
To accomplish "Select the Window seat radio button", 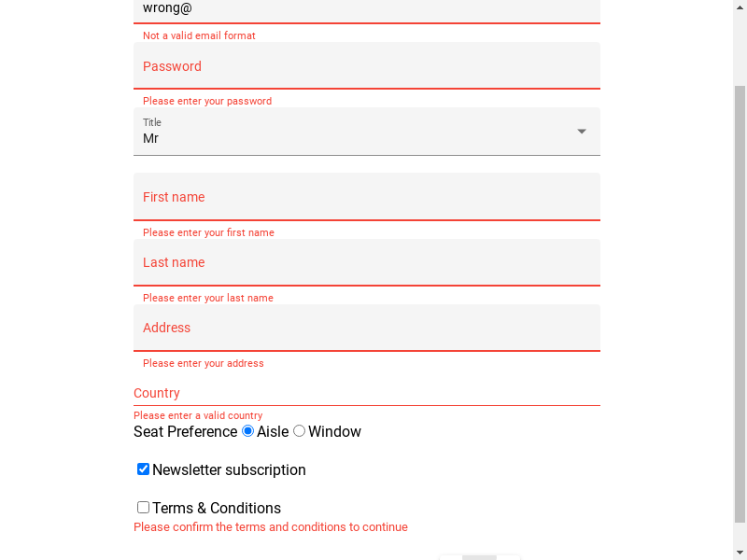I will coord(299,431).
